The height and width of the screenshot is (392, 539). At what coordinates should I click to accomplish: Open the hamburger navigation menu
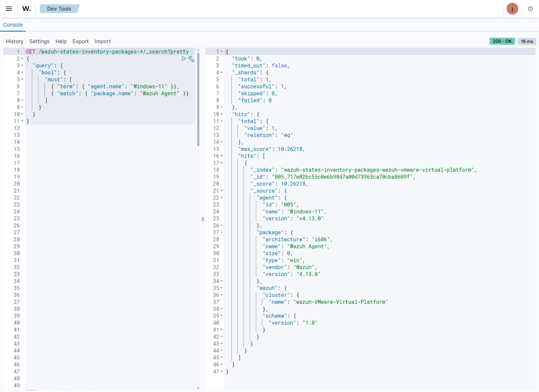9,9
